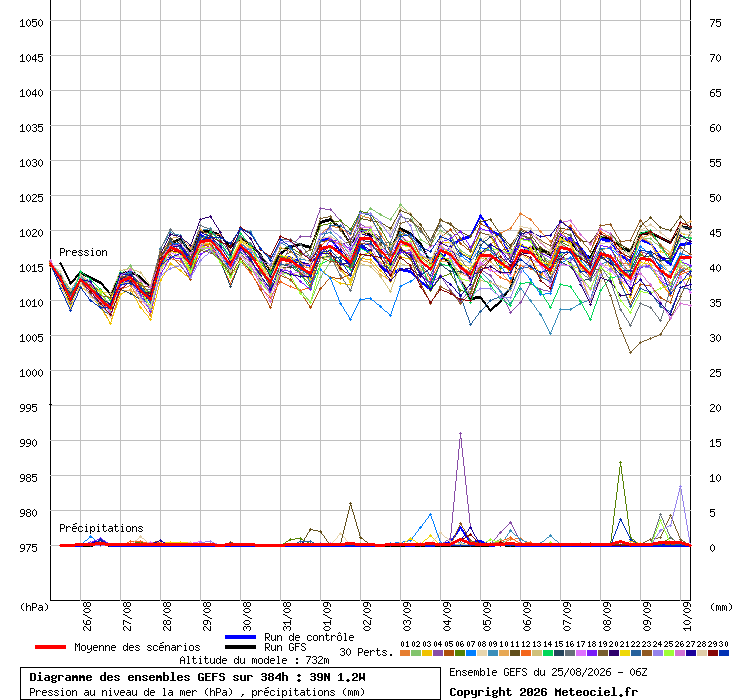This screenshot has width=740, height=700.
Task: Click the Précipitations label on the chart
Action: coord(101,528)
